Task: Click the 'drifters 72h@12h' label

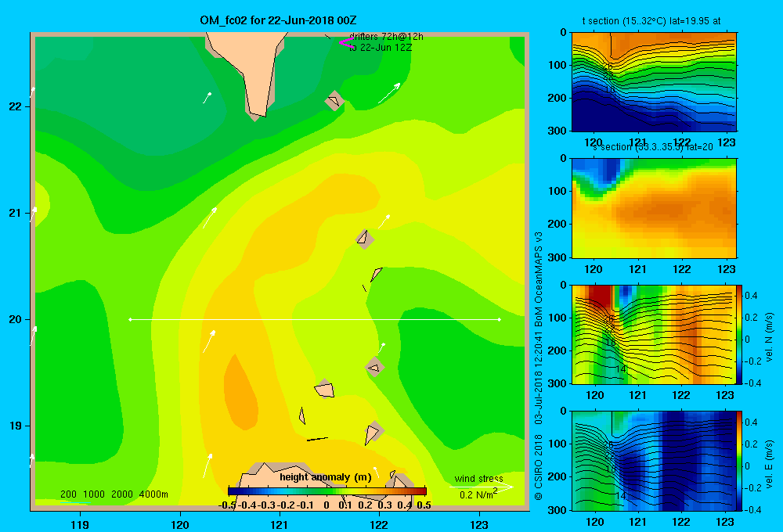Action: [x=386, y=37]
